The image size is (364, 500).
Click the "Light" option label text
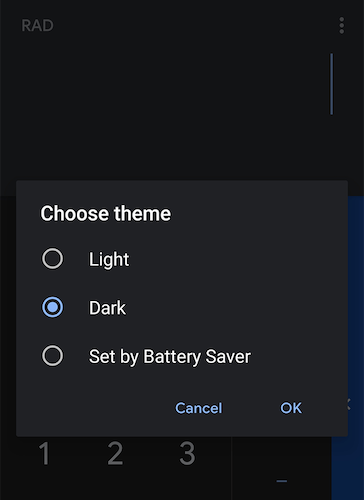coord(109,259)
